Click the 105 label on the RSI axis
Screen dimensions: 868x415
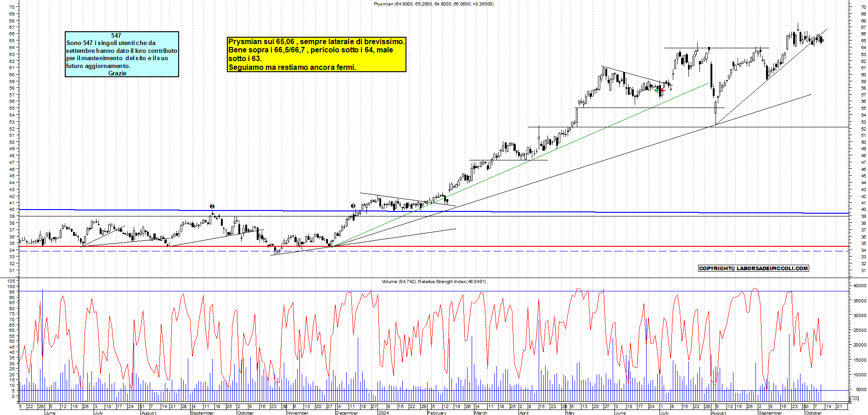pyautogui.click(x=11, y=281)
